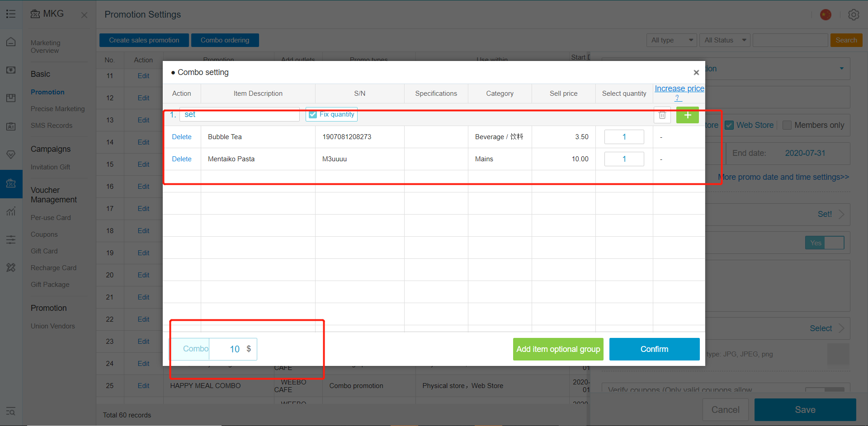The width and height of the screenshot is (868, 426).
Task: Delete the Bubble Tea row
Action: point(181,137)
